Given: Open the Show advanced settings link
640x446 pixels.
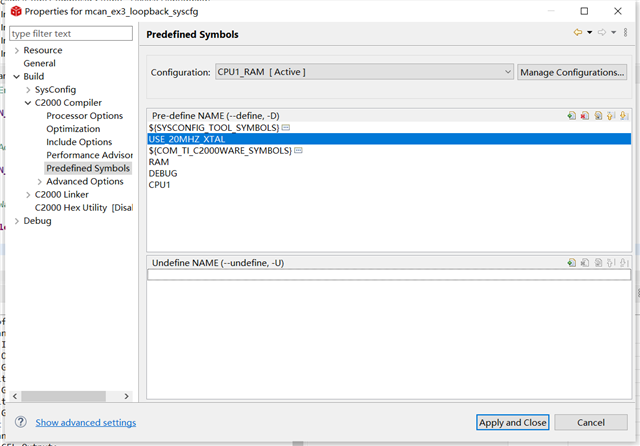Looking at the screenshot, I should pos(86,423).
